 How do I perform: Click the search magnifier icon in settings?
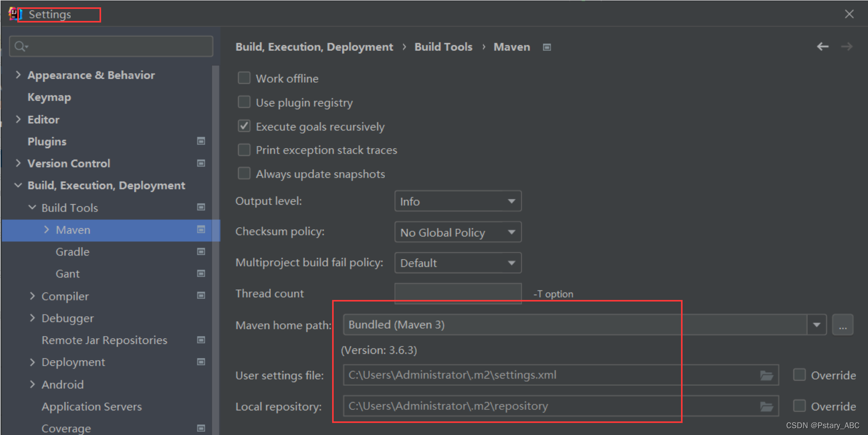(20, 47)
